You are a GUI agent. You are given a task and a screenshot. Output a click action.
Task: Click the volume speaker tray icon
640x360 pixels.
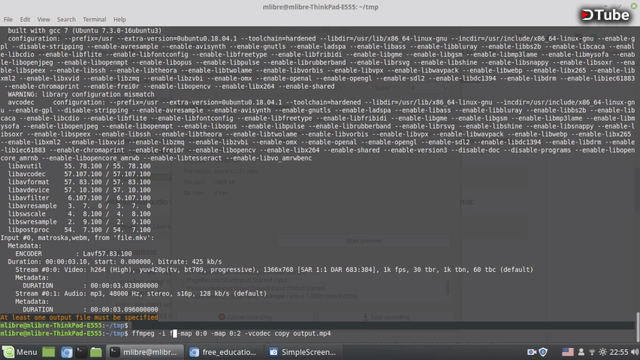click(x=634, y=352)
